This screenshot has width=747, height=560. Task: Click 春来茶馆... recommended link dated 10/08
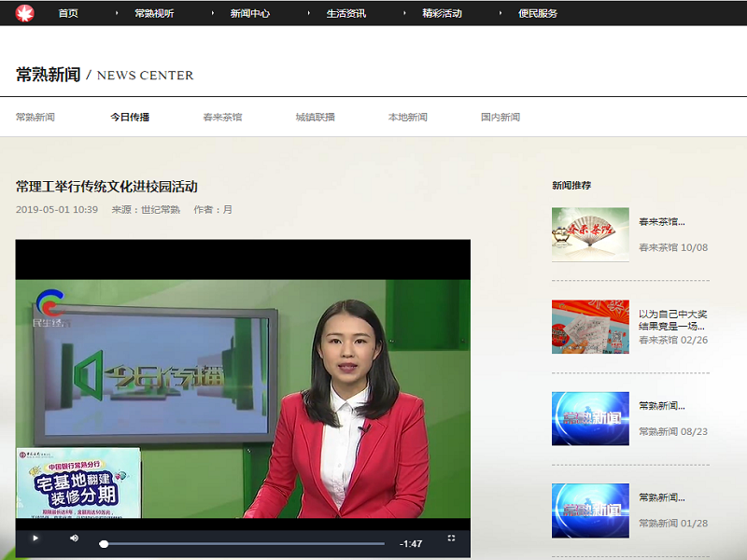(662, 222)
